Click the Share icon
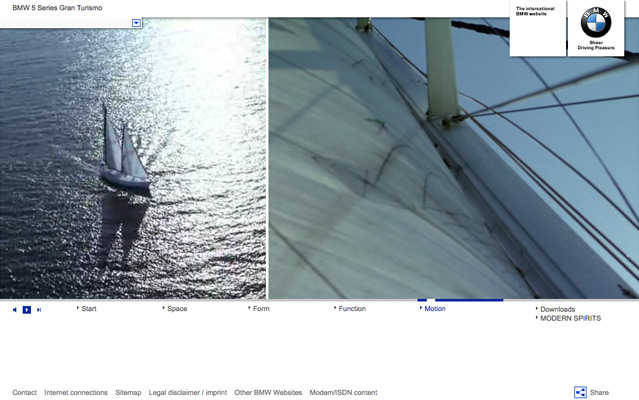This screenshot has width=639, height=400. click(x=580, y=392)
